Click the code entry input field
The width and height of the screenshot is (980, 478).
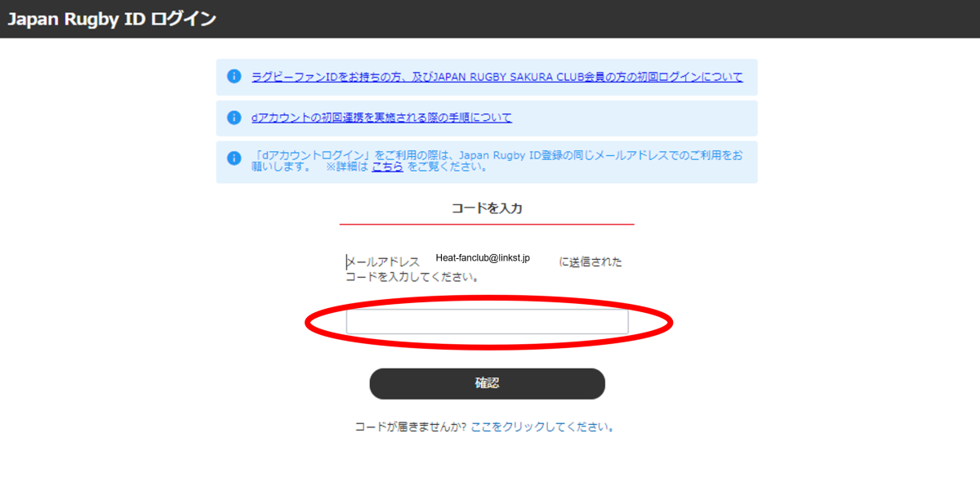488,322
